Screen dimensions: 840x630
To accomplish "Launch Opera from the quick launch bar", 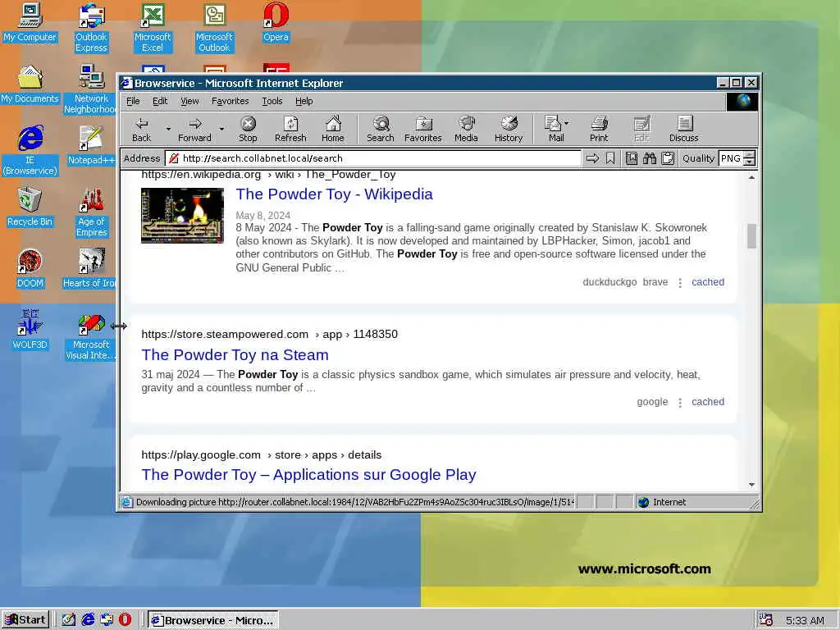I will 125,620.
